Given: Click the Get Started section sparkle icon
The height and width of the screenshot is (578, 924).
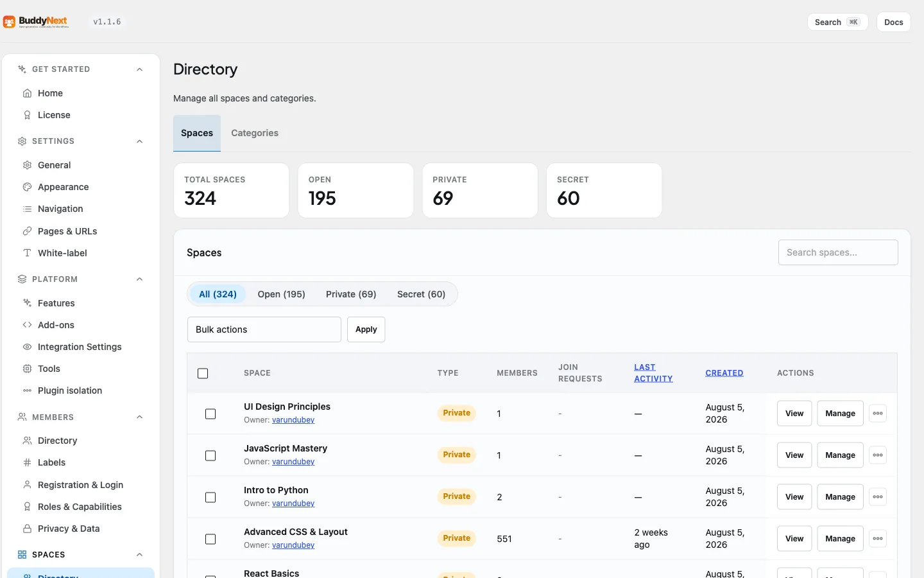Looking at the screenshot, I should pos(22,69).
